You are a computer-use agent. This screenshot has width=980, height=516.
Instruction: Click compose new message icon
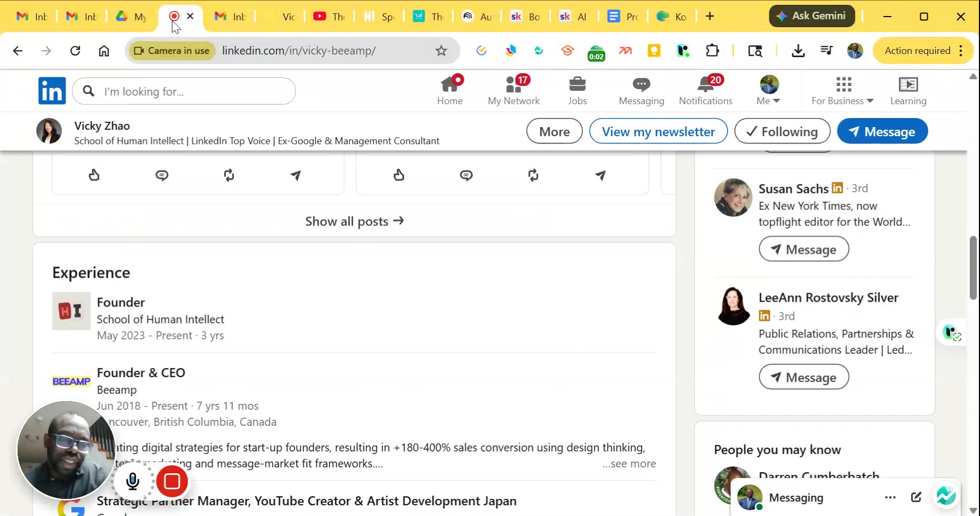click(x=916, y=497)
